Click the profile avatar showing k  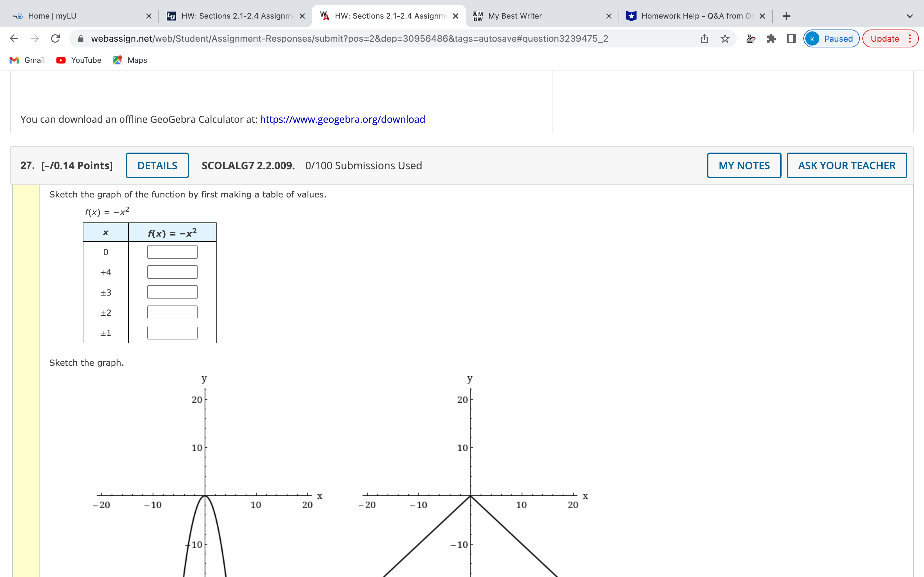pyautogui.click(x=812, y=38)
